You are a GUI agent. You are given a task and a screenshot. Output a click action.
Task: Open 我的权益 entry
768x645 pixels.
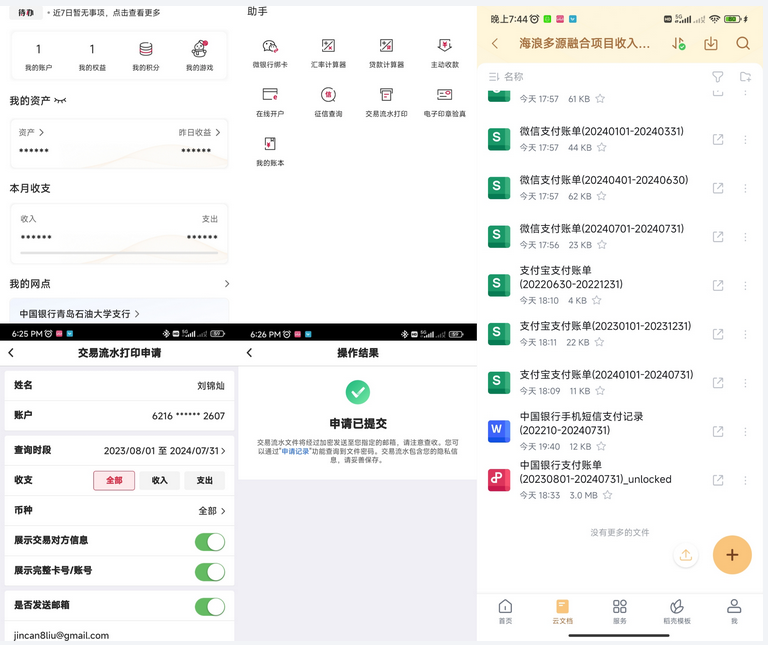92,56
